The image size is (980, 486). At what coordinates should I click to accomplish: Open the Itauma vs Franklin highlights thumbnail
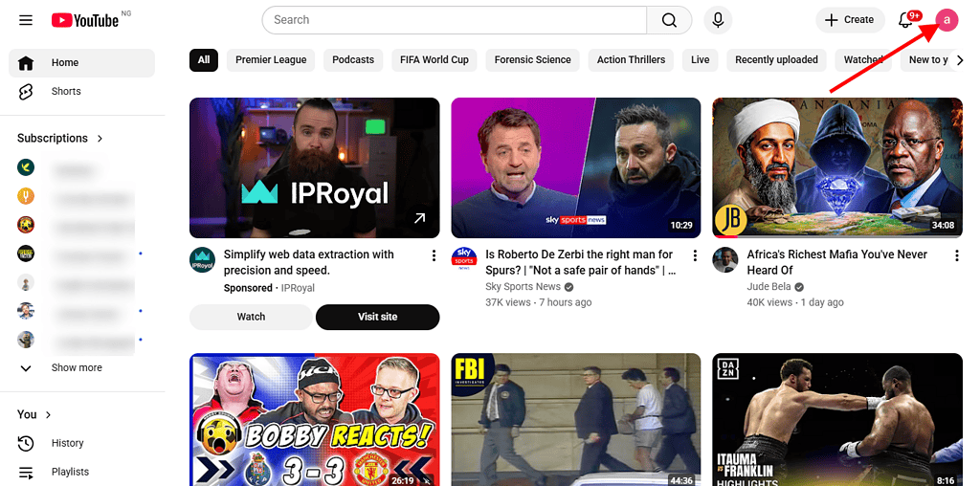tap(837, 420)
